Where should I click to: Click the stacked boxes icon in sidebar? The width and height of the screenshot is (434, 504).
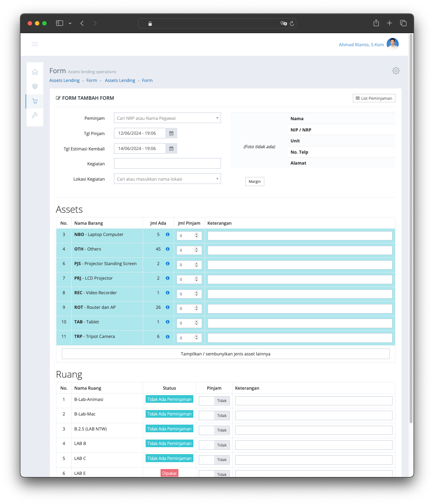pos(35,86)
